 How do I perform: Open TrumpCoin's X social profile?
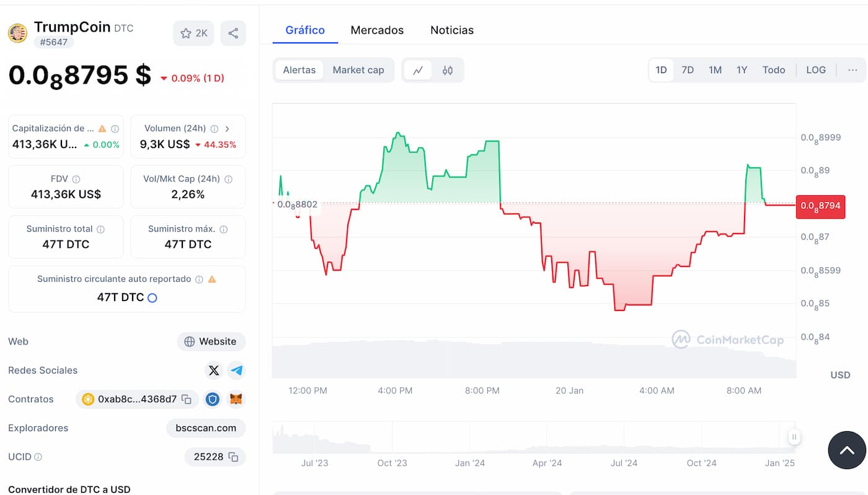click(x=213, y=370)
